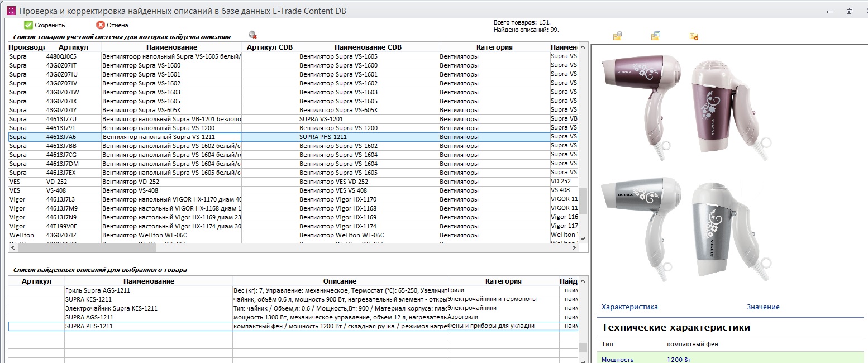Image resolution: width=868 pixels, height=363 pixels.
Task: Click the Категория header in the descriptions list
Action: tap(503, 281)
